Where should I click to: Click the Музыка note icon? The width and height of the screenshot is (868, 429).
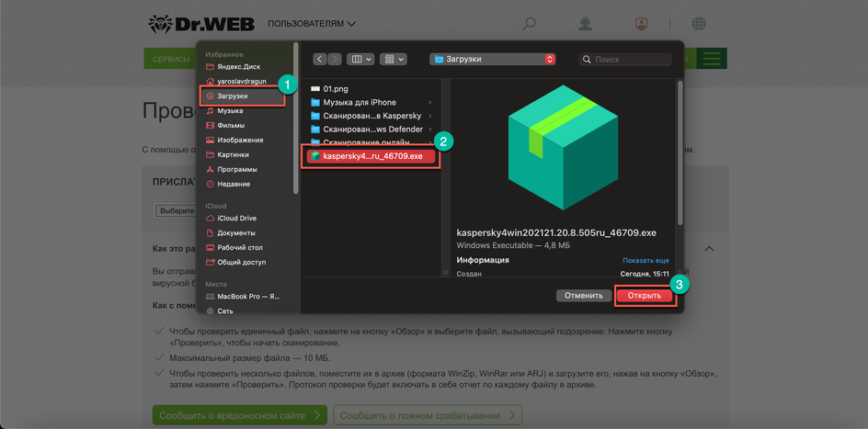(x=210, y=111)
